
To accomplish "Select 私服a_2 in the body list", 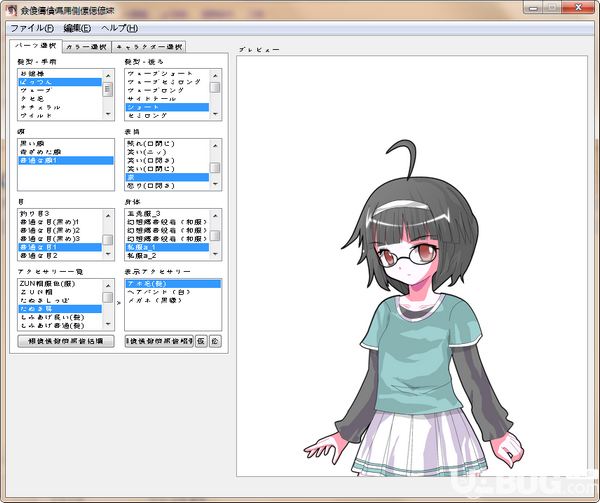I will [167, 256].
